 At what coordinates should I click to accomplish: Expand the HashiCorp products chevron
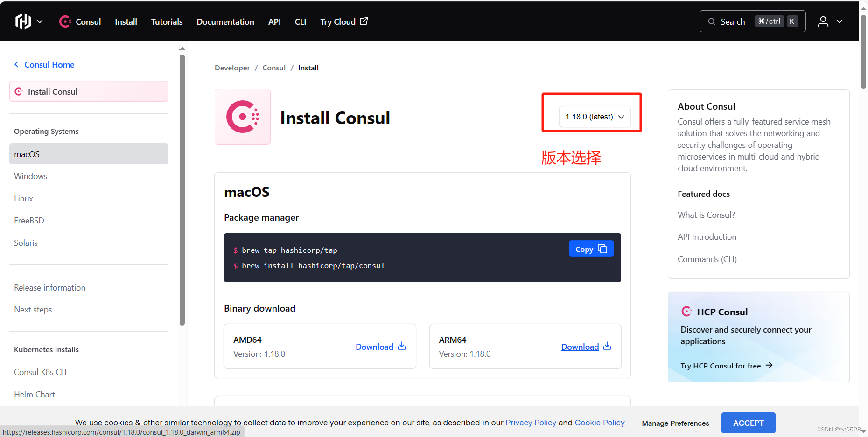coord(40,21)
